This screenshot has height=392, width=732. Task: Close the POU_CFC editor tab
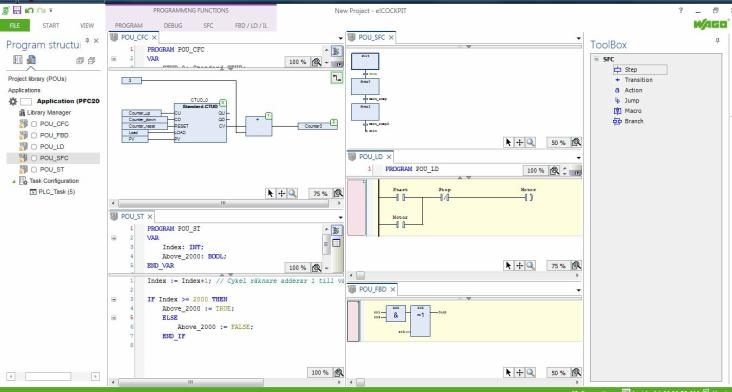pos(154,37)
